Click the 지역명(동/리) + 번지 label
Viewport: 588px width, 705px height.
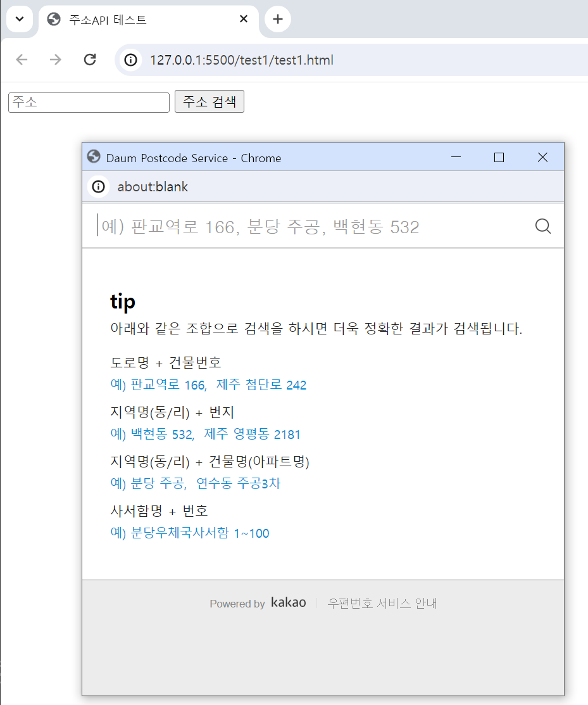click(172, 412)
